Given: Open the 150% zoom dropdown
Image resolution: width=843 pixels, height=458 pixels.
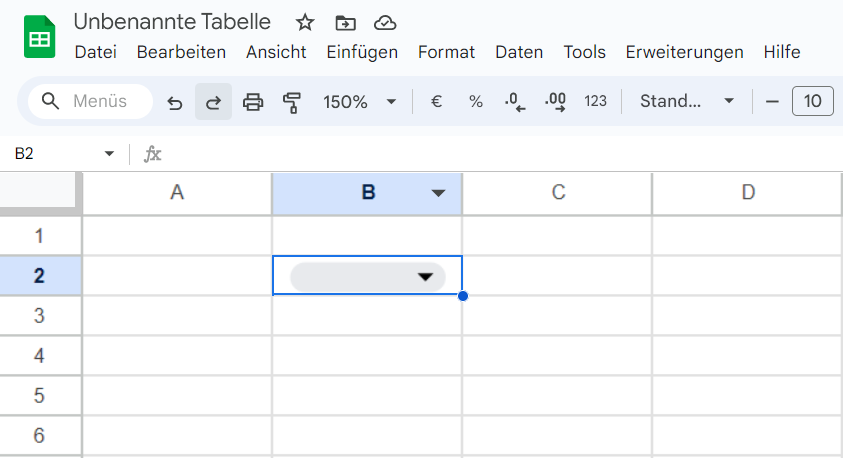Looking at the screenshot, I should tap(359, 102).
